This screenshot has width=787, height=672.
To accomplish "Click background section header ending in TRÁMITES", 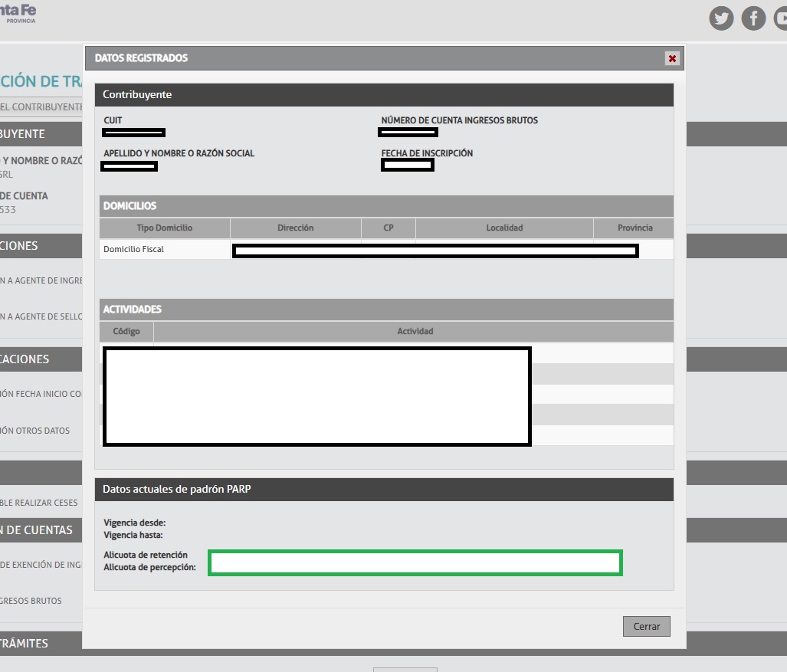I will (x=41, y=644).
